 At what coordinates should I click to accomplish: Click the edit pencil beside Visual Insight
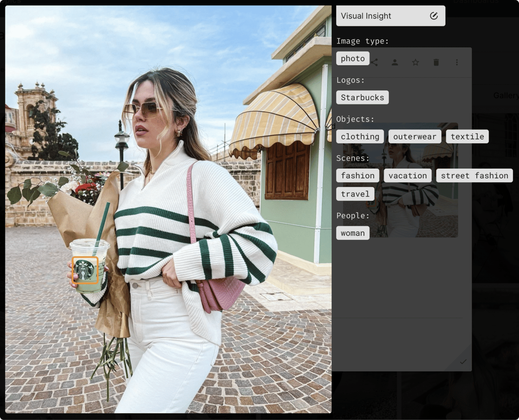[434, 16]
